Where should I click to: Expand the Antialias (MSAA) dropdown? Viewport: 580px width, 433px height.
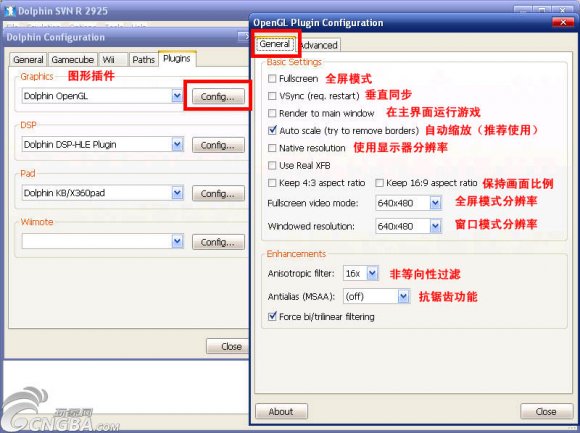pos(404,296)
